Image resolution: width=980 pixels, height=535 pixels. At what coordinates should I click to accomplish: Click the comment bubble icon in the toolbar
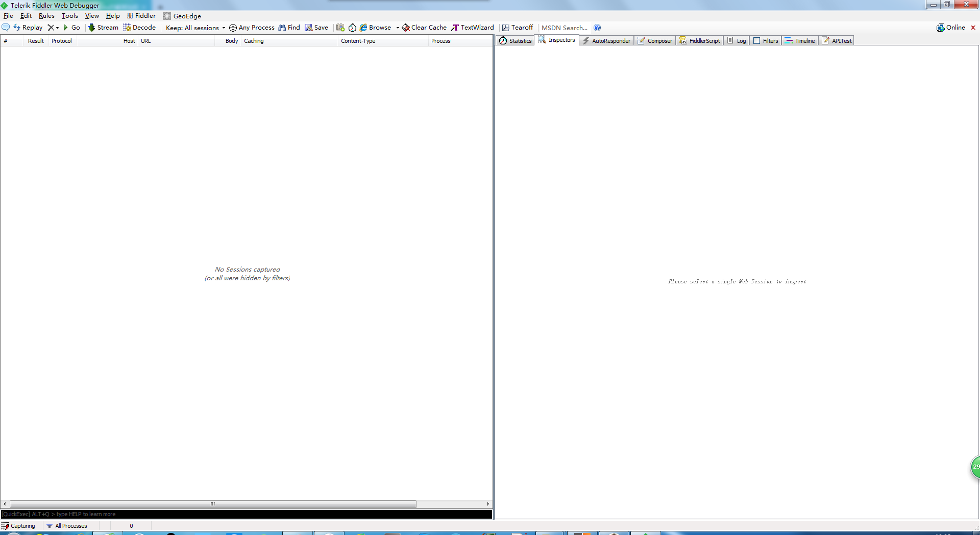point(6,28)
